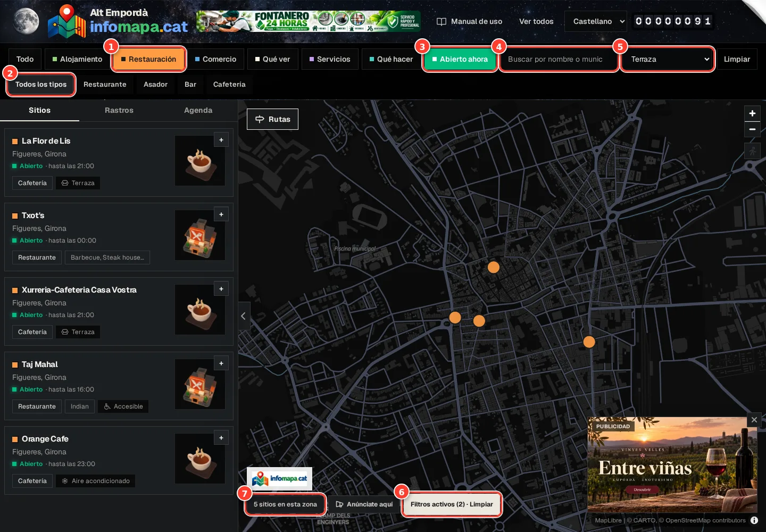Image resolution: width=766 pixels, height=532 pixels.
Task: Zoom out the map with minus button
Action: pyautogui.click(x=752, y=129)
